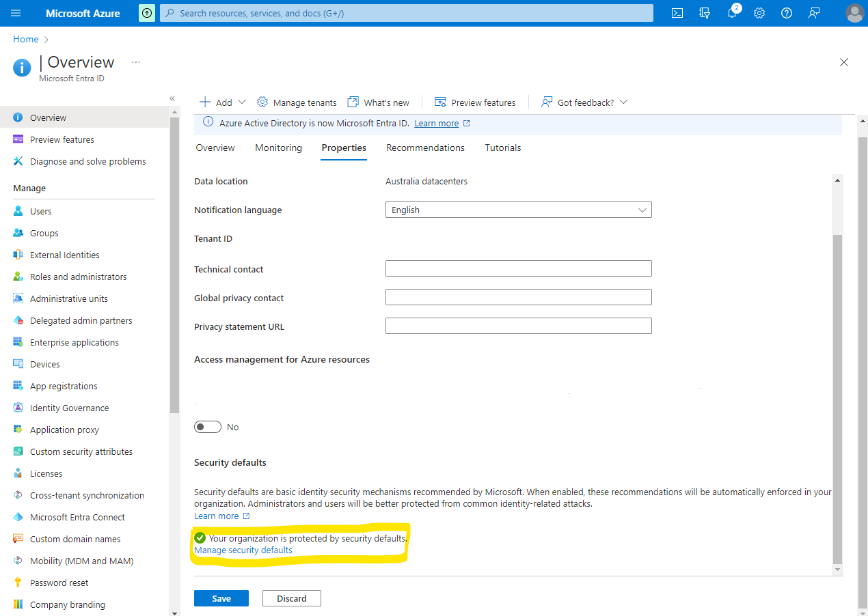Open the ellipsis more options next to Overview

[x=136, y=62]
